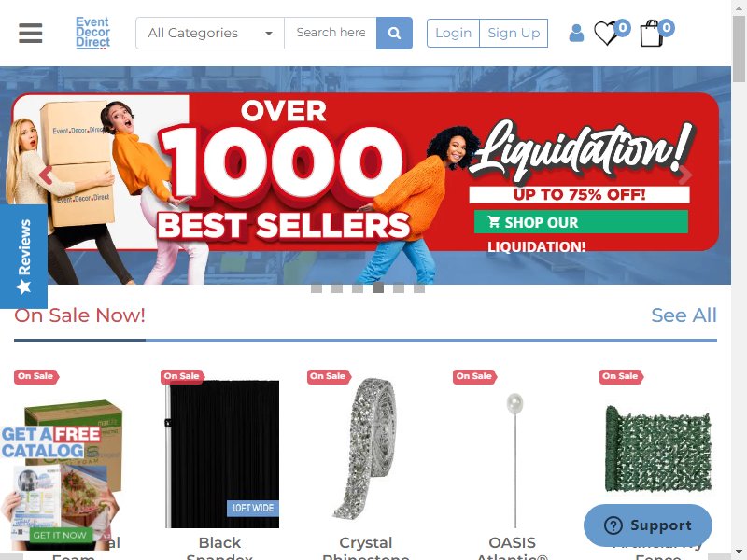Open the shopping bag cart icon
The image size is (747, 560).
651,34
